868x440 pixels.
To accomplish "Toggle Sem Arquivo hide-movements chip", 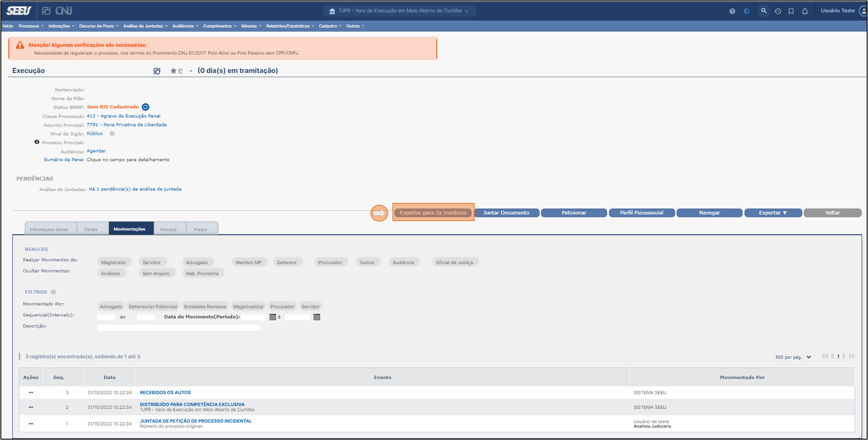I will click(156, 273).
